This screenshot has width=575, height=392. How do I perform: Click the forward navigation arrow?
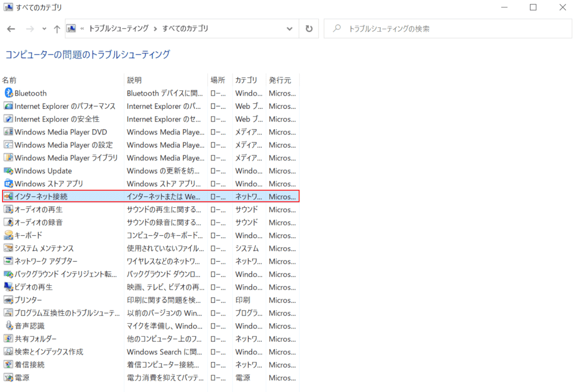(30, 28)
